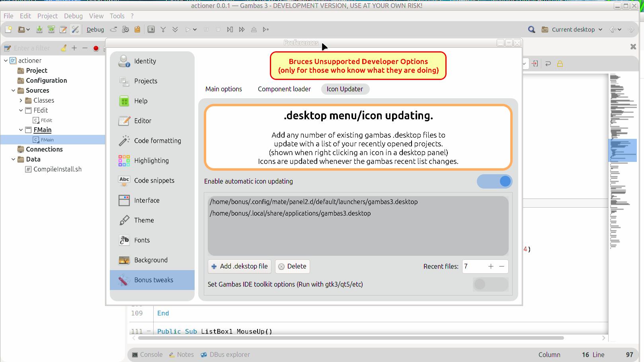
Task: Select the Highlighting preferences icon
Action: (x=124, y=161)
